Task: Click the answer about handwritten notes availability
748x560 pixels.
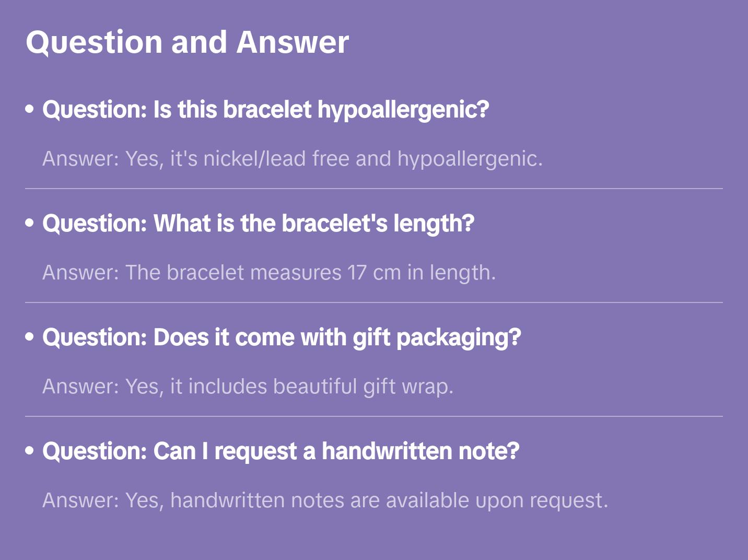Action: tap(325, 500)
